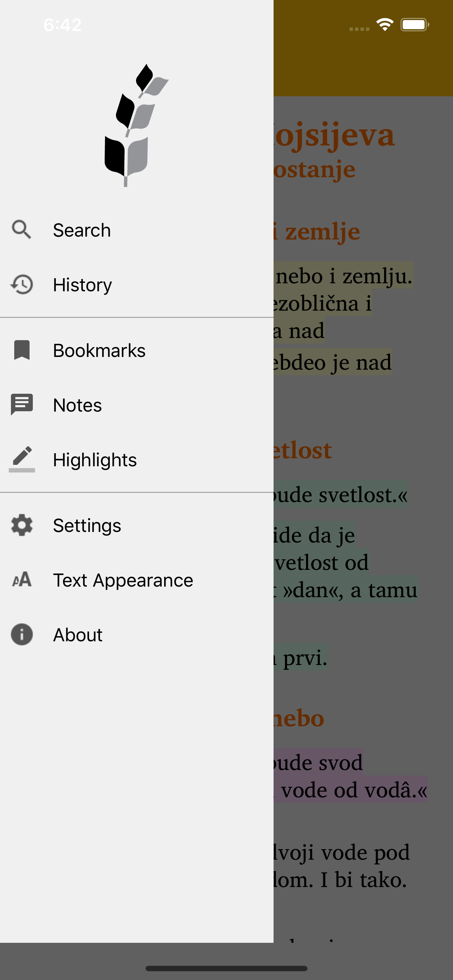Viewport: 453px width, 980px height.
Task: Tap the magnifying glass Search icon
Action: [x=22, y=230]
